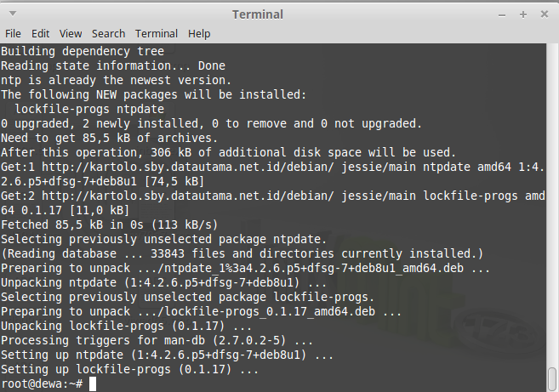
Task: Click the first kartolo.sby.datautama.net.id URL
Action: tap(187, 168)
